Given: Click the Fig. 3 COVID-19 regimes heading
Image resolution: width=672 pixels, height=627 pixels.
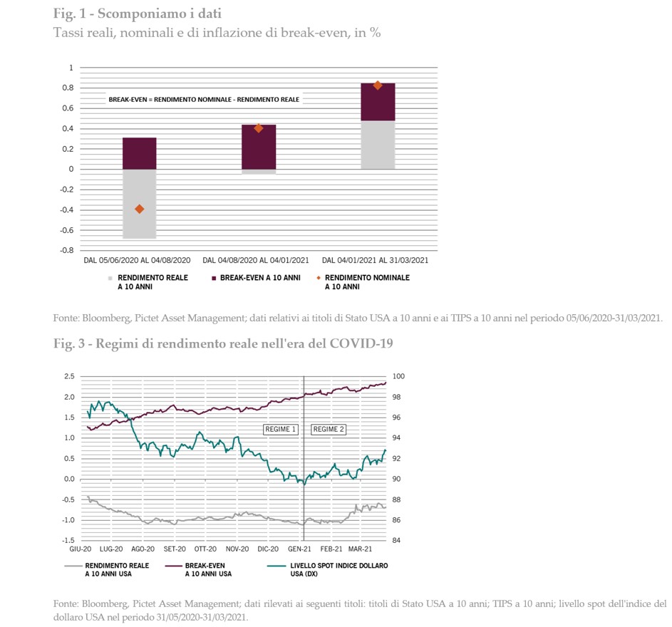Looking at the screenshot, I should [223, 343].
